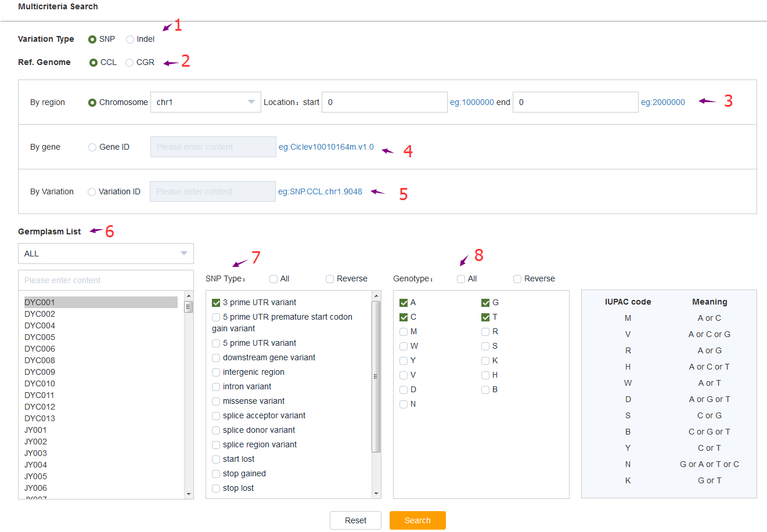
Task: Choose CGR as reference genome
Action: coord(129,63)
